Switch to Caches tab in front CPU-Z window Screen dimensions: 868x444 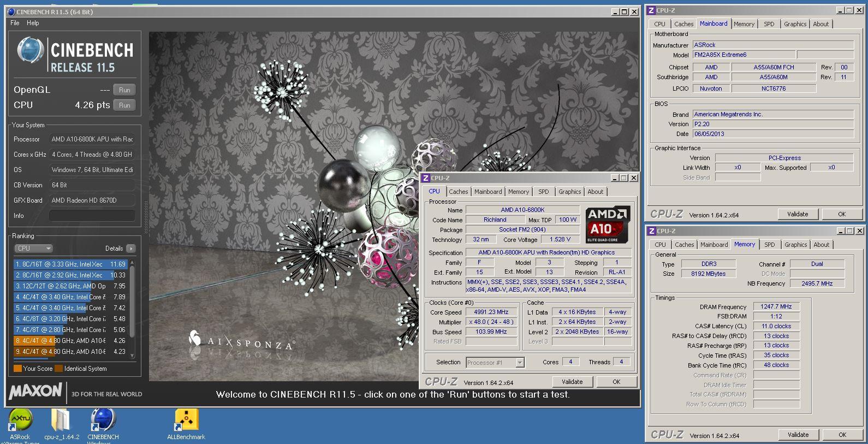(459, 192)
